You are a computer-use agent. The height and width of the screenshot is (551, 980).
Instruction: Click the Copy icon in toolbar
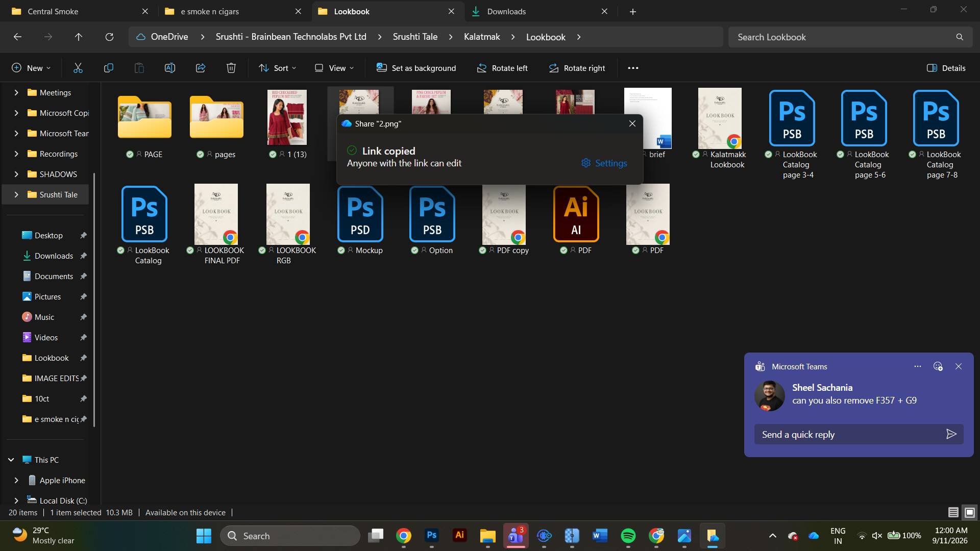pos(108,68)
